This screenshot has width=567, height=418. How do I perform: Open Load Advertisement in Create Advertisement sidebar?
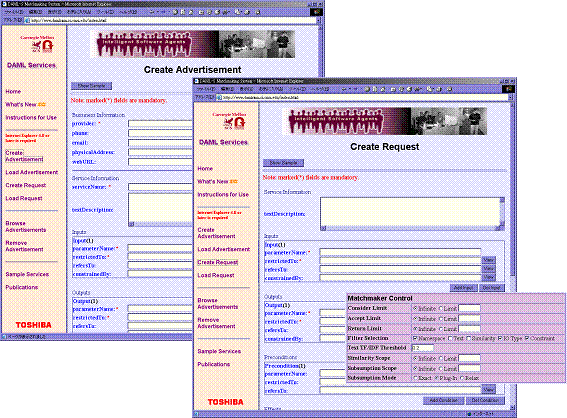click(x=32, y=172)
